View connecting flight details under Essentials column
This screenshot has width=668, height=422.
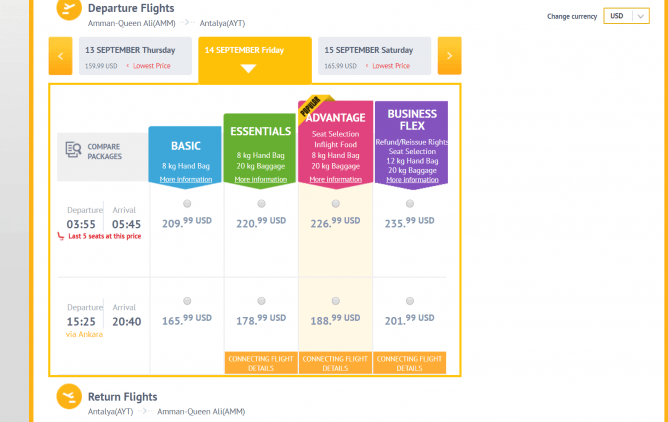pyautogui.click(x=261, y=363)
